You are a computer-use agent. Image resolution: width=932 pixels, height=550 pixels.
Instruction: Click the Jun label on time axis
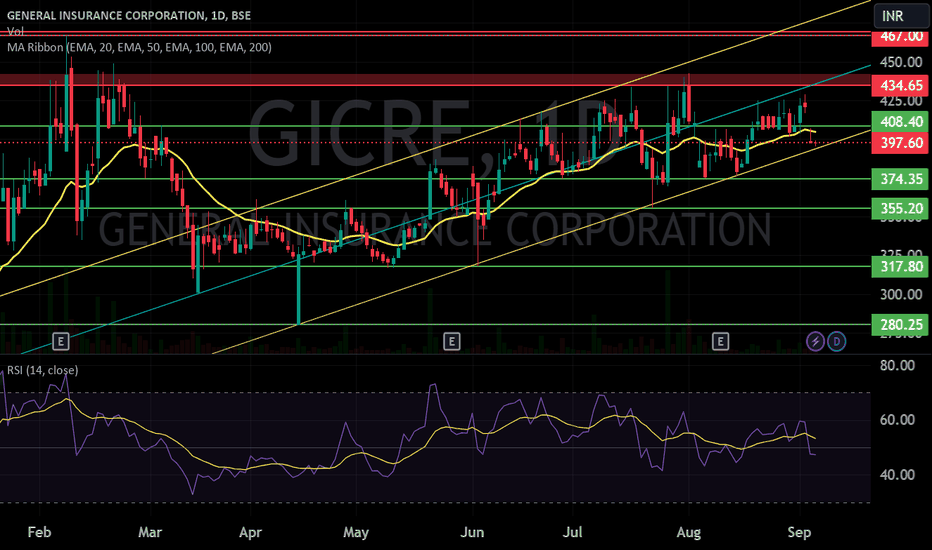472,532
